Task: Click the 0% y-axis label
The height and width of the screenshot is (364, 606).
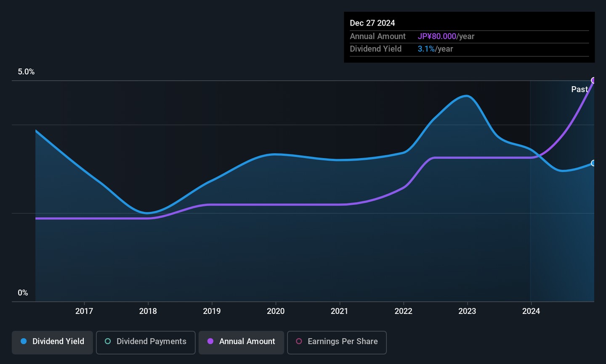Action: (23, 293)
